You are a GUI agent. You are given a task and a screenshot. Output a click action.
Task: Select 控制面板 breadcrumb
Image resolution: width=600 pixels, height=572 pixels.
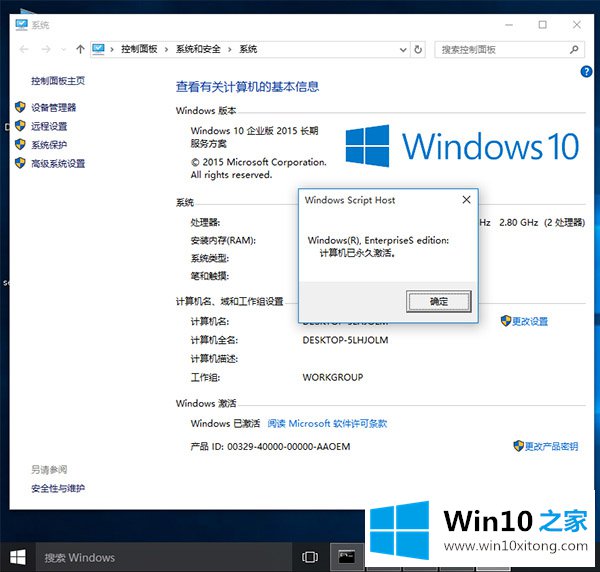(139, 49)
